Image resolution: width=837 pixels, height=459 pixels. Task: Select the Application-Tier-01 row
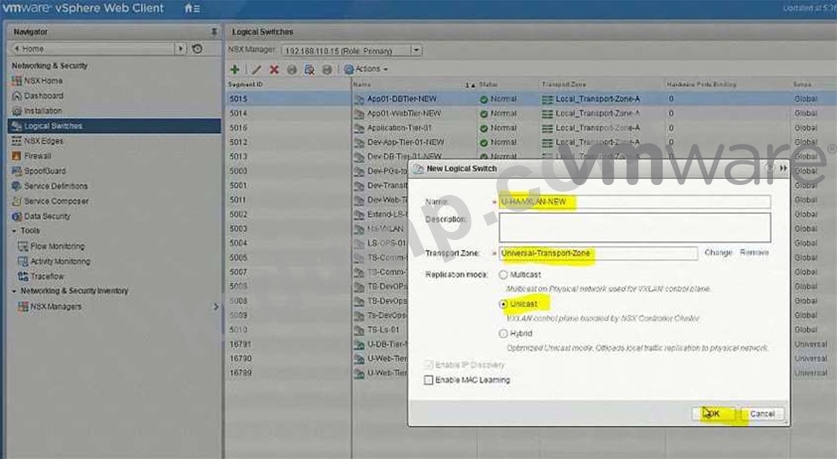coord(531,128)
